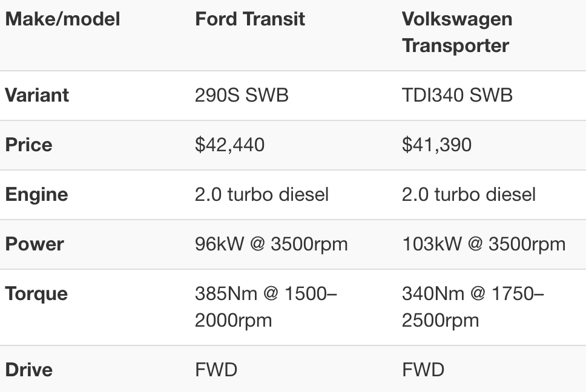The width and height of the screenshot is (586, 392).
Task: Select the Torque row label
Action: [x=36, y=293]
